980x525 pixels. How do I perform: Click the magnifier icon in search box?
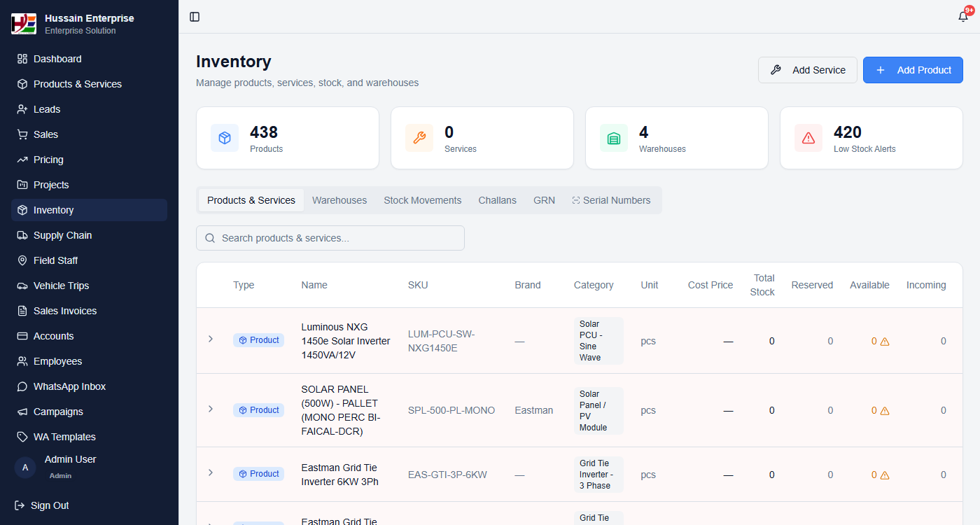coord(210,238)
